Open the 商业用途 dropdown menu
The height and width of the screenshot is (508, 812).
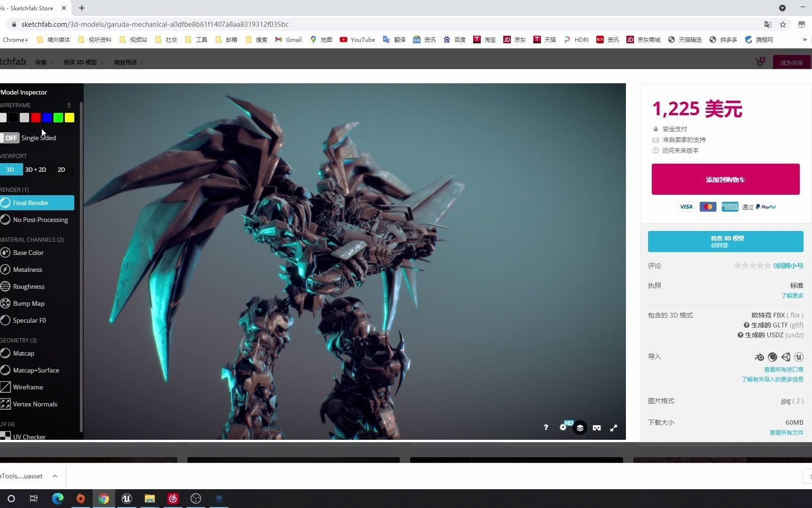125,62
